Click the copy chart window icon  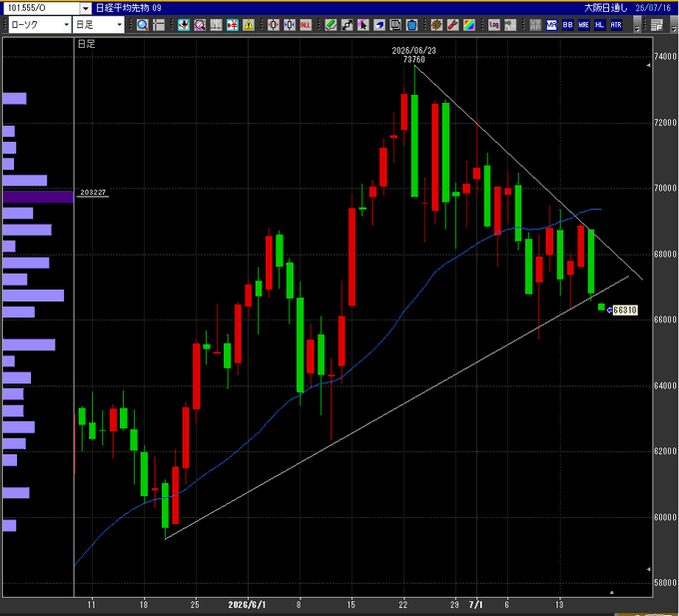(x=395, y=25)
